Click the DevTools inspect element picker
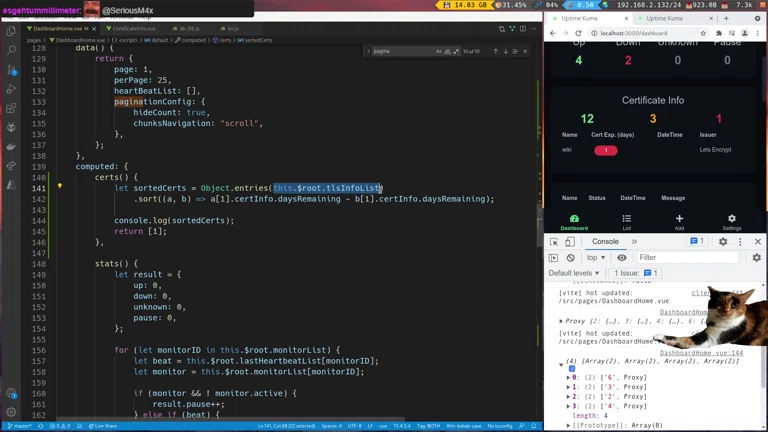Image resolution: width=768 pixels, height=432 pixels. point(554,241)
